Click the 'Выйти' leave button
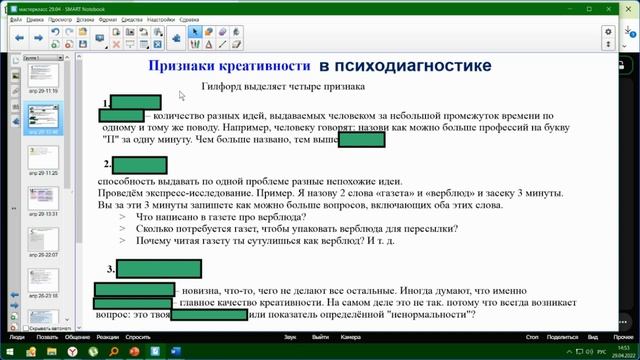 (320, 337)
